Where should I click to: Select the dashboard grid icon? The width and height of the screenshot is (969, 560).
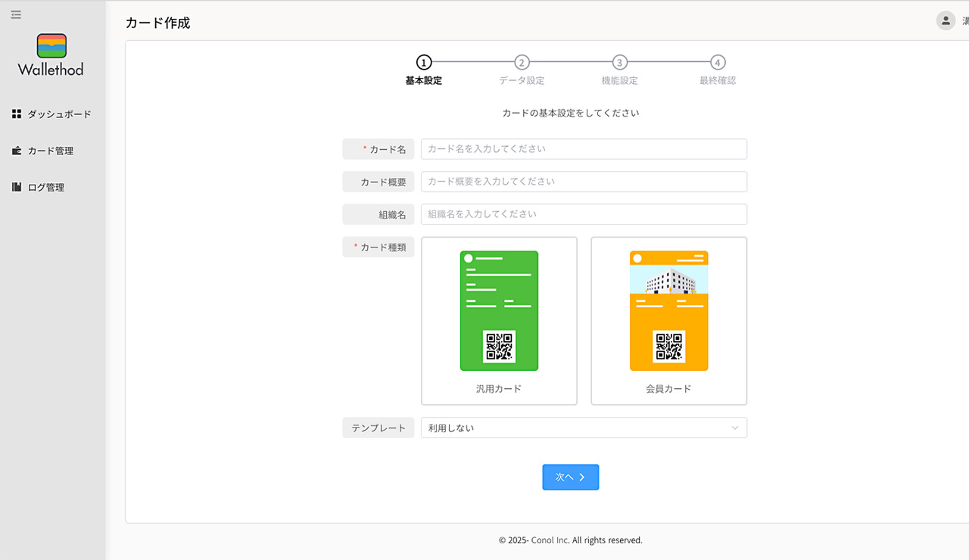pos(17,114)
